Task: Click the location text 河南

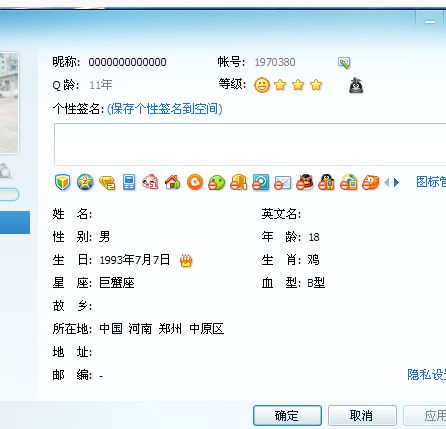Action: [x=140, y=329]
